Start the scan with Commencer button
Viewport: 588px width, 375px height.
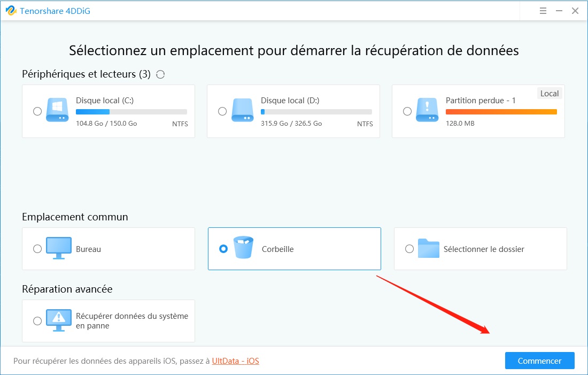tap(540, 361)
